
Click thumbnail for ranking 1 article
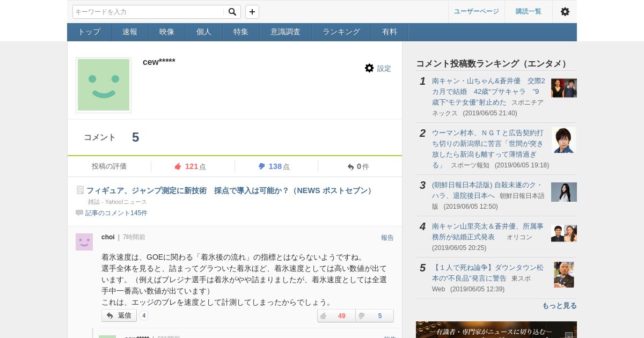click(564, 88)
